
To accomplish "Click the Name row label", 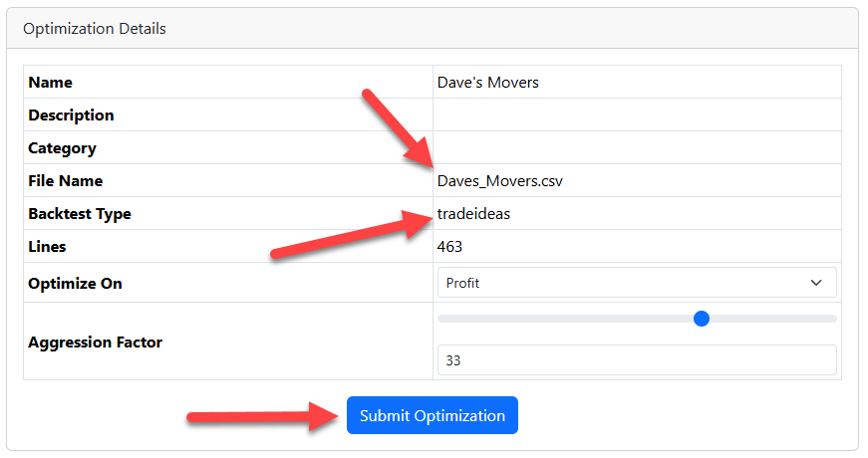I will pyautogui.click(x=51, y=83).
